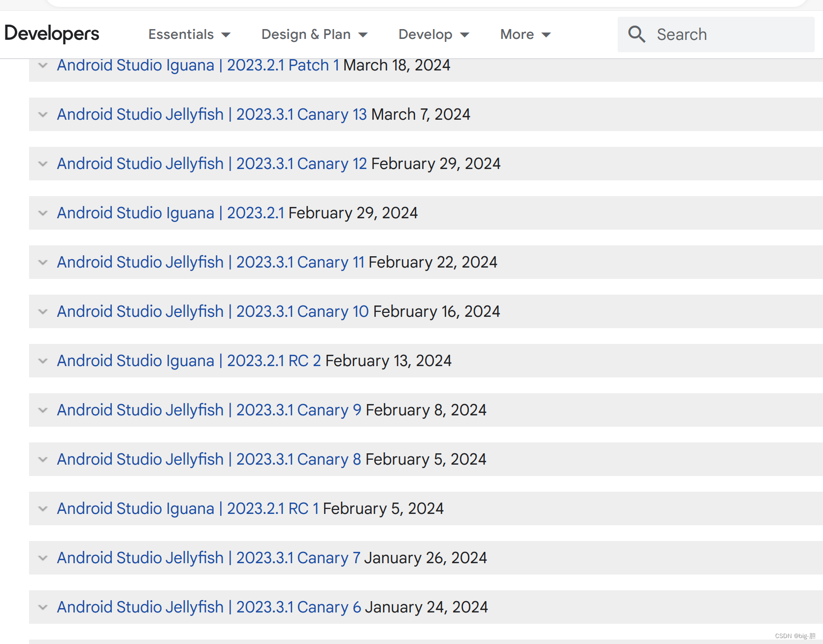Open Jellyfish 2023.3.1 Canary 8 link
Viewport: 823px width, 644px height.
pos(209,459)
